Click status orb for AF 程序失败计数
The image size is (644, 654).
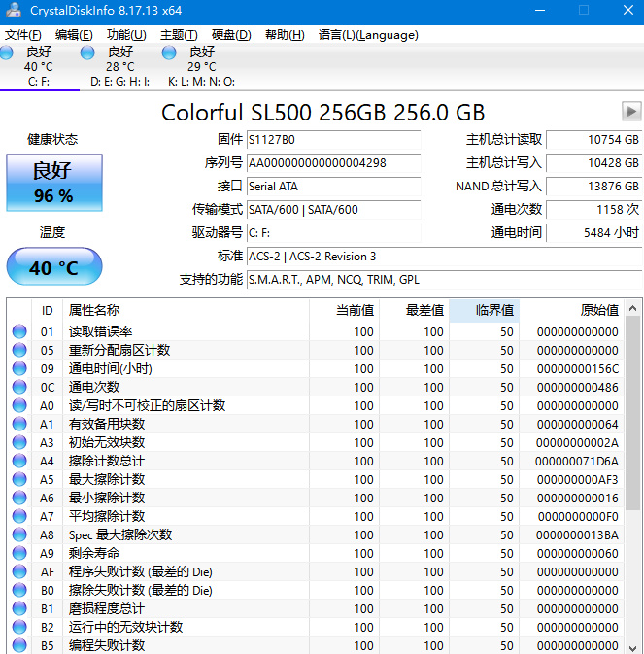point(19,571)
